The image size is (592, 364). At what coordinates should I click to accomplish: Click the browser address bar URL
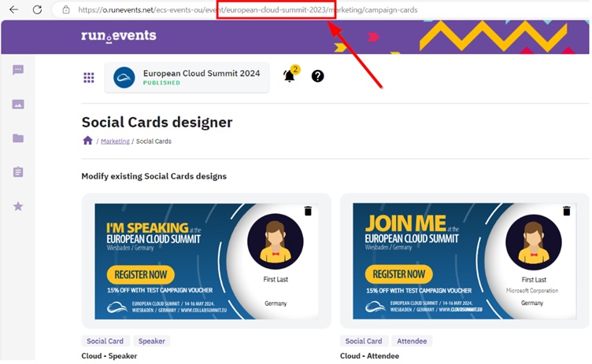click(x=236, y=10)
